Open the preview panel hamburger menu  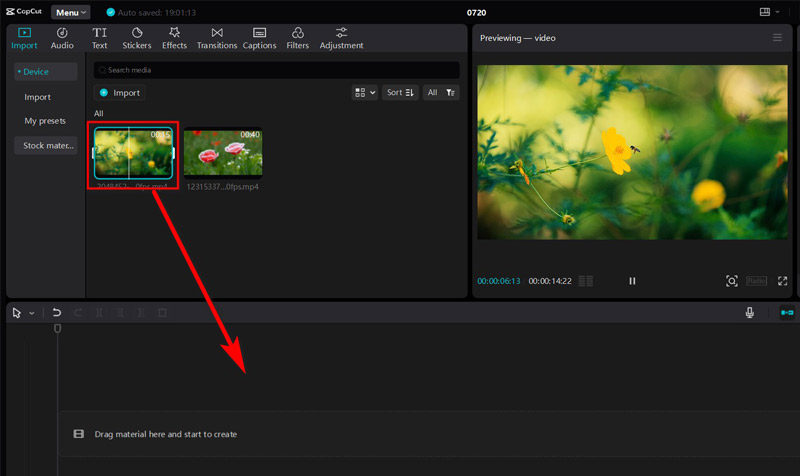777,38
